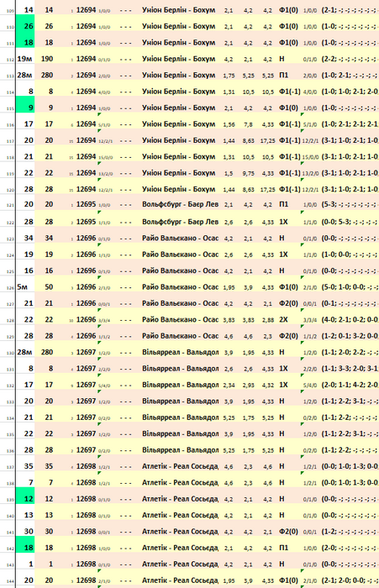Select cell 'П1' in row 142

click(283, 548)
